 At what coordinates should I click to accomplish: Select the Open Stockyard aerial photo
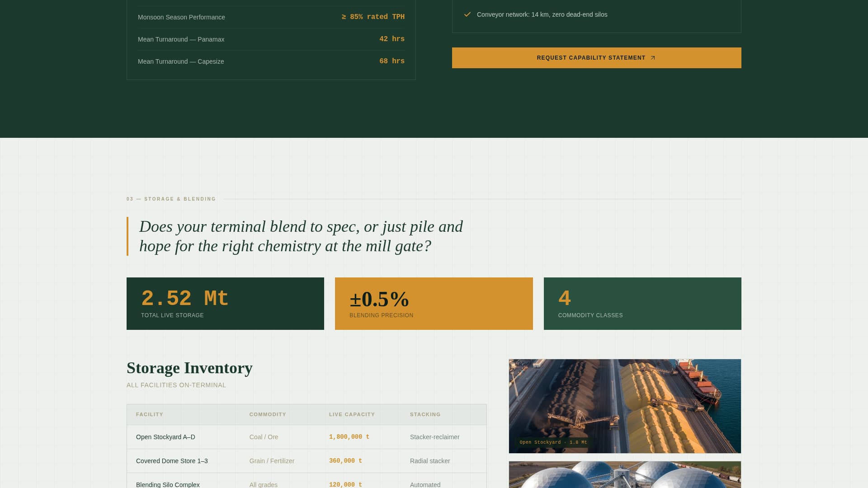[x=625, y=406]
